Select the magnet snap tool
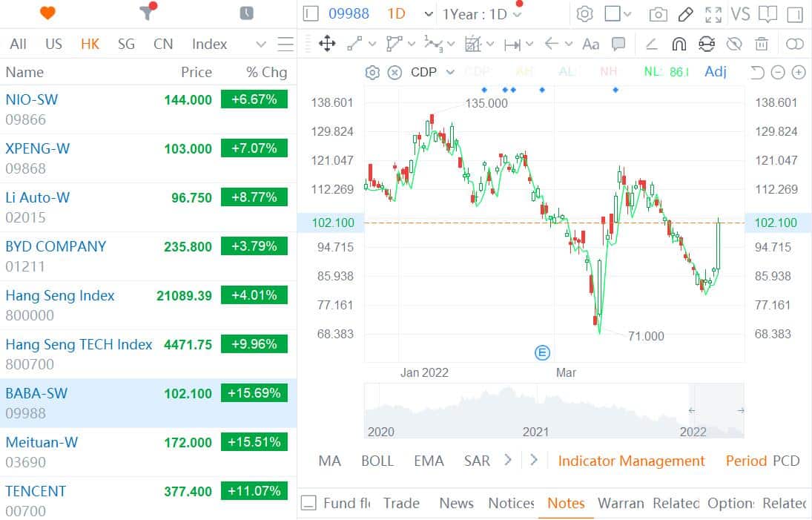The height and width of the screenshot is (520, 812). point(679,45)
